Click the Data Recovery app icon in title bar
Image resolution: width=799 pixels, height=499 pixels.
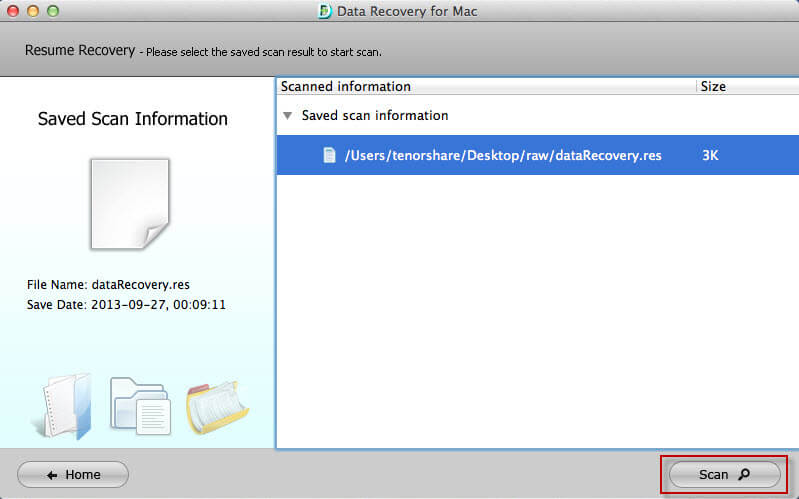[324, 11]
